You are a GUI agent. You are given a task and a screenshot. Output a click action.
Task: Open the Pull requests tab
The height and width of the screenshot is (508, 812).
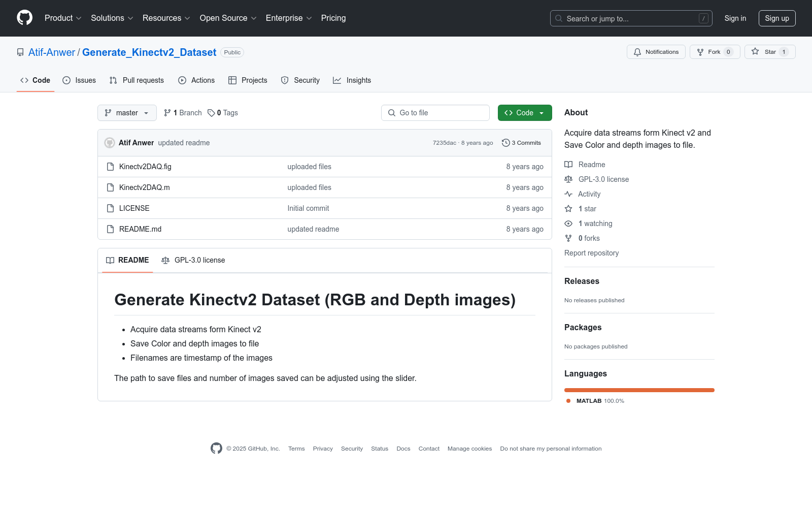(137, 80)
